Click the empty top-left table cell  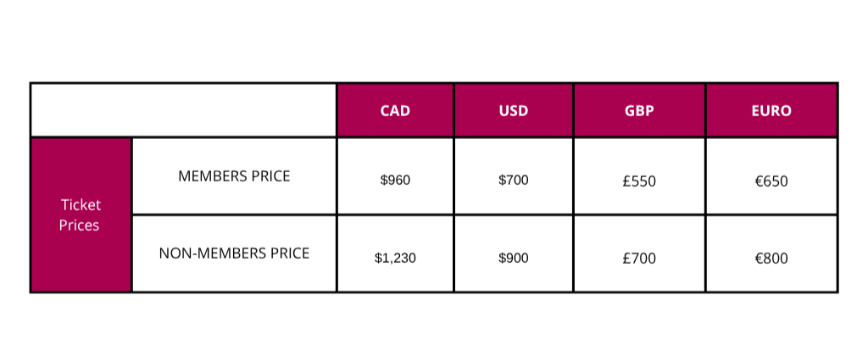pyautogui.click(x=183, y=110)
